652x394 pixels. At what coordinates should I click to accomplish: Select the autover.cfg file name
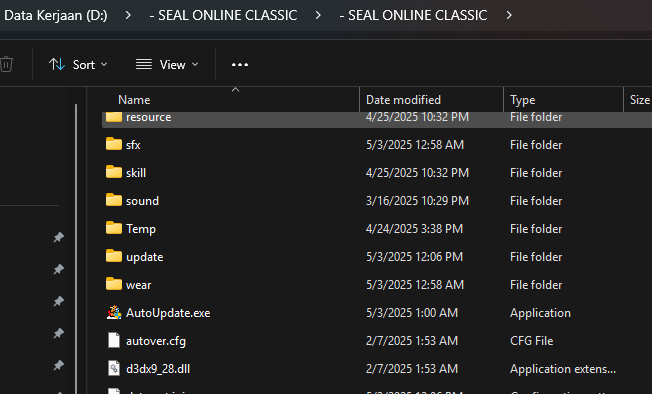coord(156,341)
